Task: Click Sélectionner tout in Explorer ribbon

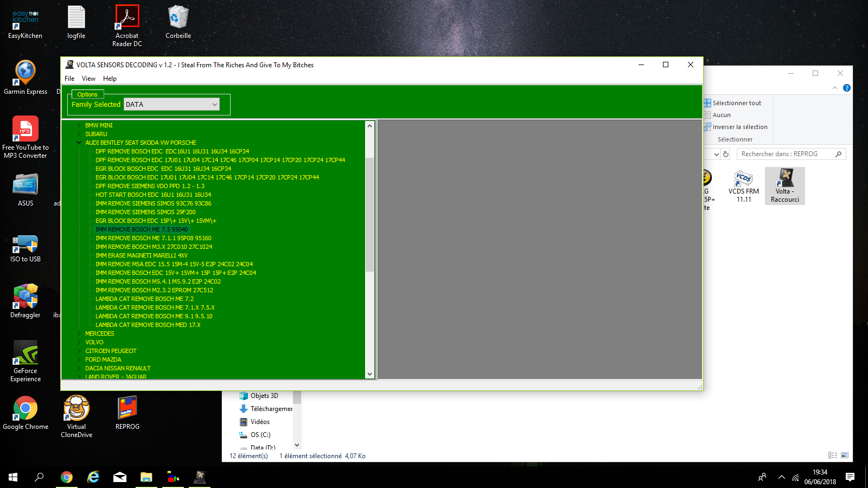Action: pos(736,103)
